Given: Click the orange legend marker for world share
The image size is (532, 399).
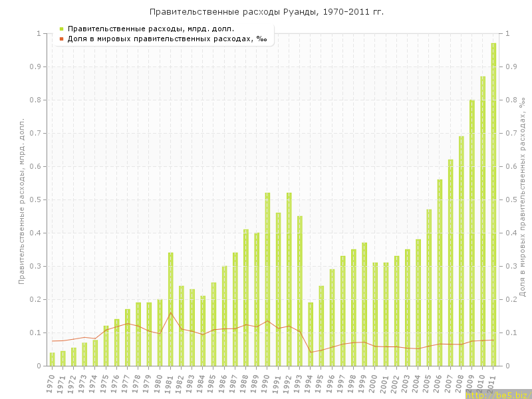Looking at the screenshot, I should pos(61,39).
